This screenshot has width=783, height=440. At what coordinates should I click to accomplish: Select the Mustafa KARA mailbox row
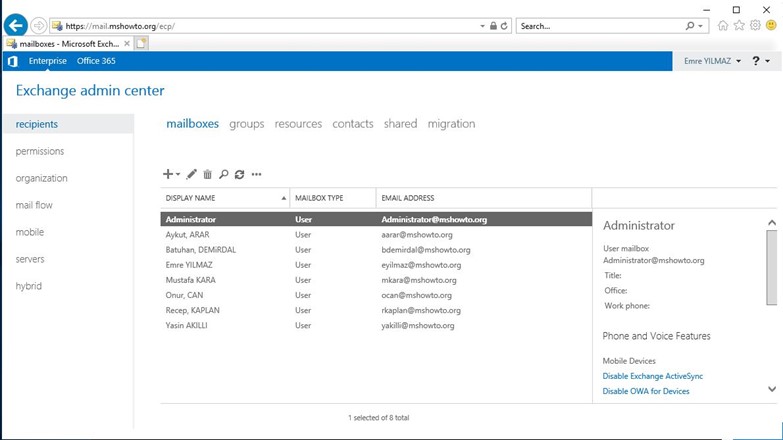tap(376, 280)
